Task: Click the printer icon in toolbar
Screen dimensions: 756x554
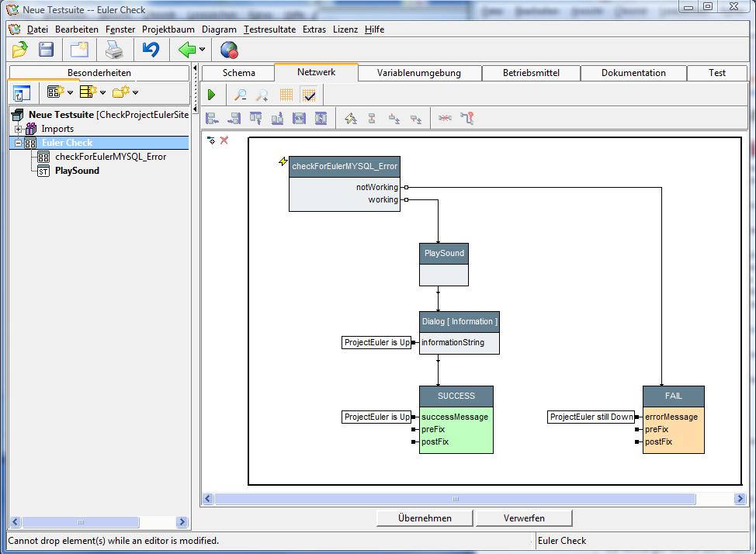Action: click(x=114, y=50)
